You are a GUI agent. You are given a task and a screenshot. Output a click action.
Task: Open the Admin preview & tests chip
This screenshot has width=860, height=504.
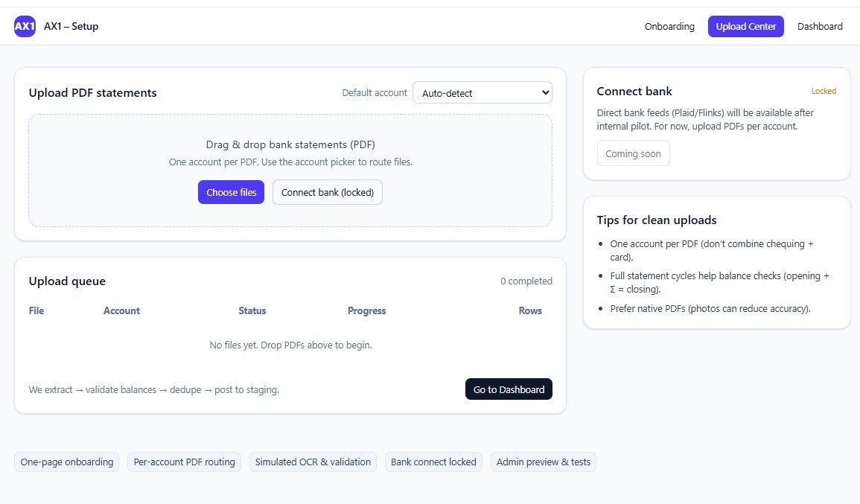tap(543, 462)
